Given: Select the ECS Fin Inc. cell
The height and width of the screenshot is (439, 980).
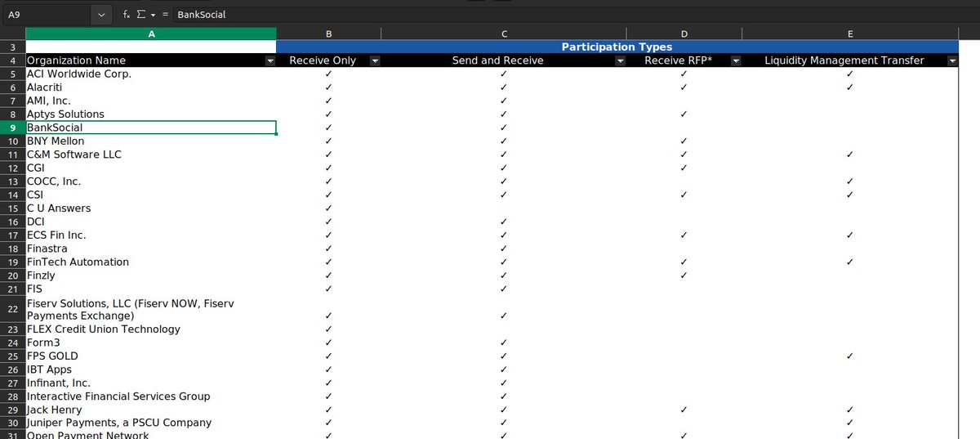Looking at the screenshot, I should (x=151, y=235).
